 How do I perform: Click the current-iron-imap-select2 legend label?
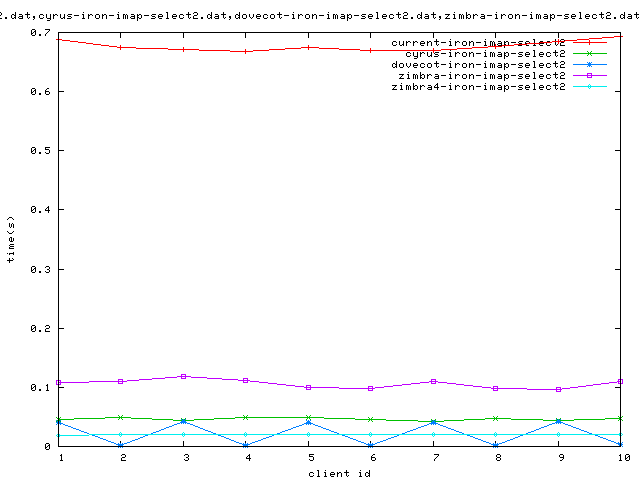478,43
